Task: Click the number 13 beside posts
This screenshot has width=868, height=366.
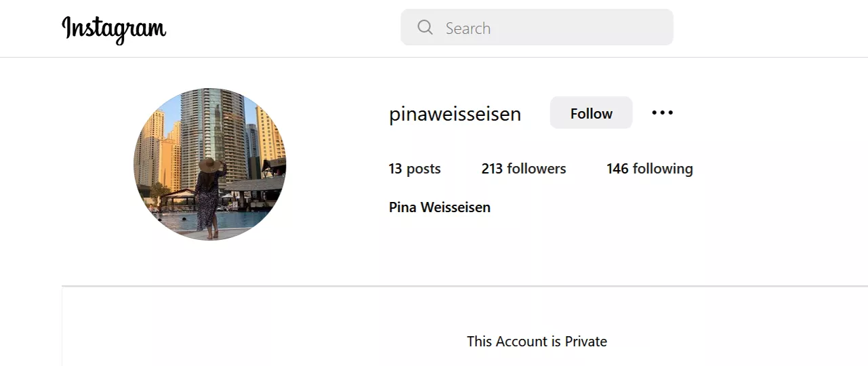Action: tap(395, 169)
